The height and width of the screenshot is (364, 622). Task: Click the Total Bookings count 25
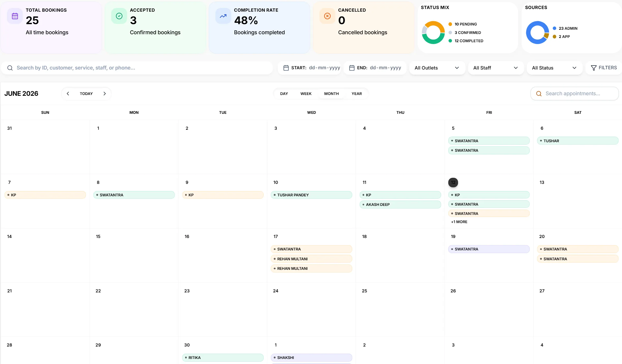point(32,20)
